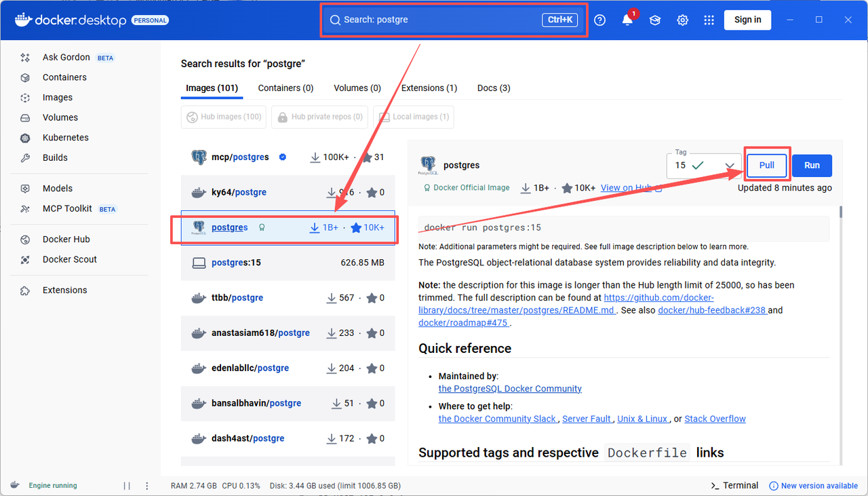
Task: Visit the PostgreSQL Docker Community link
Action: (510, 389)
